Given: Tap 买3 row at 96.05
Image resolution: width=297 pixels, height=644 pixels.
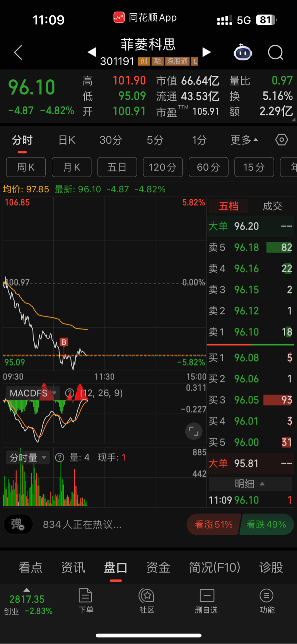Looking at the screenshot, I should (x=250, y=400).
